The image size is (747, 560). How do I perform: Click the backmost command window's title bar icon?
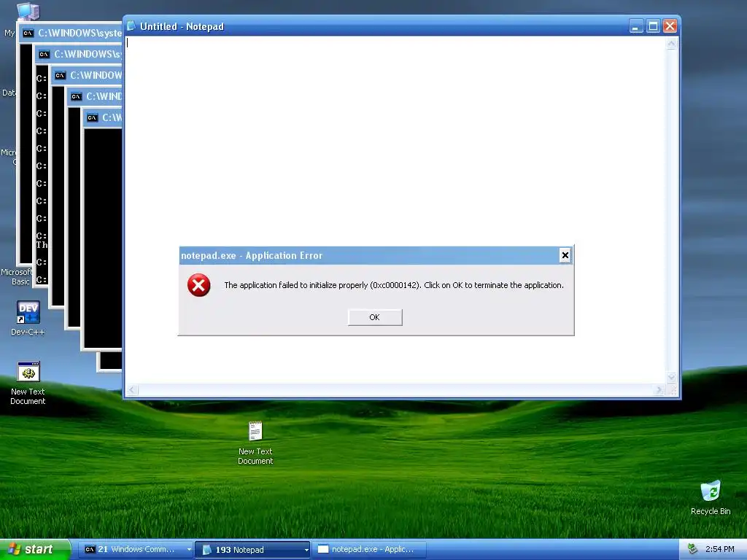coord(28,33)
